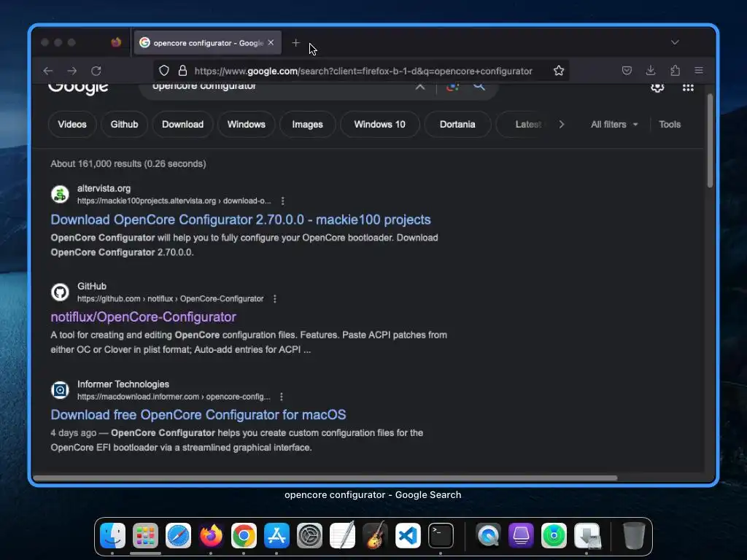Open the pinned Firefox view icon

click(116, 42)
